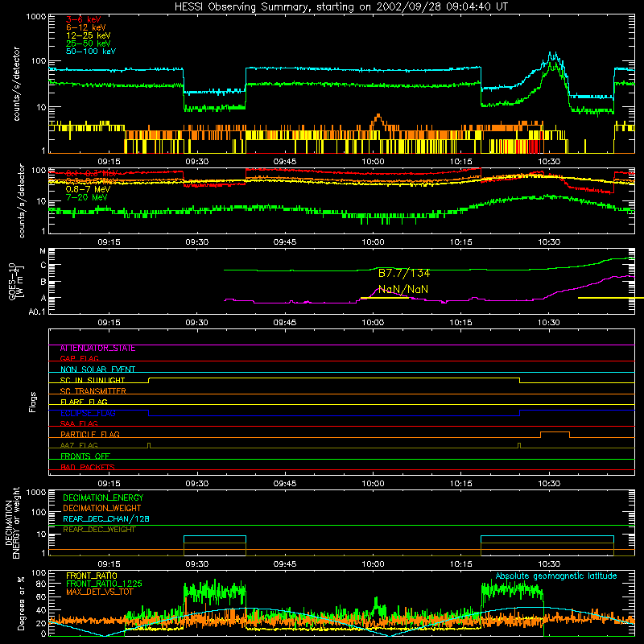Click the MAX_DET_VS_TOT legend label
644x644 pixels.
99,592
